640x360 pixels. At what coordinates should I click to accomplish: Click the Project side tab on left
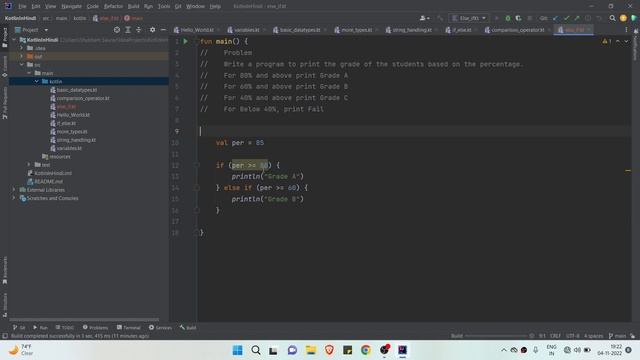[x=4, y=38]
